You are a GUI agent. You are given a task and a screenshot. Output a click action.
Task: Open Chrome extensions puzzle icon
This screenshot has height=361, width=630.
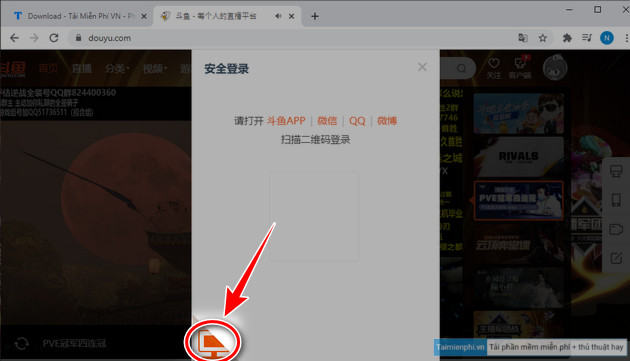pos(567,38)
